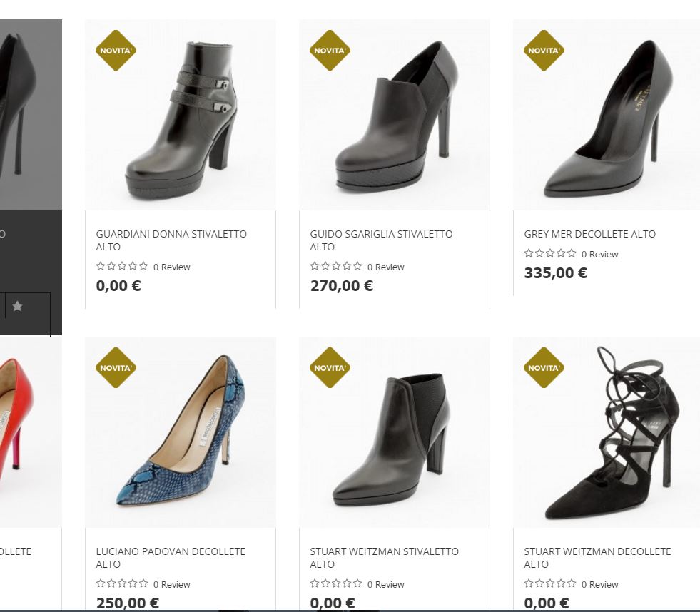Open Guardiani Donna Stivaletto Alto product title
The image size is (700, 612).
pos(171,240)
